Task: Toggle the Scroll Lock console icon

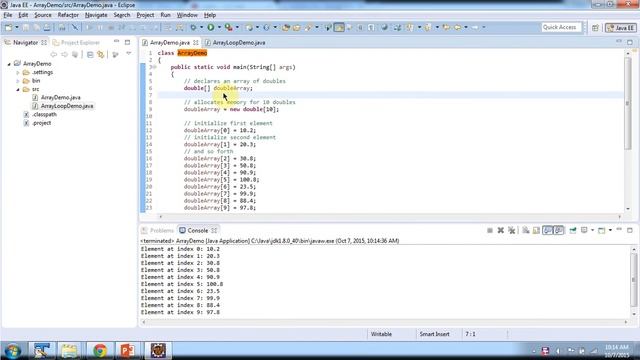Action: 536,231
